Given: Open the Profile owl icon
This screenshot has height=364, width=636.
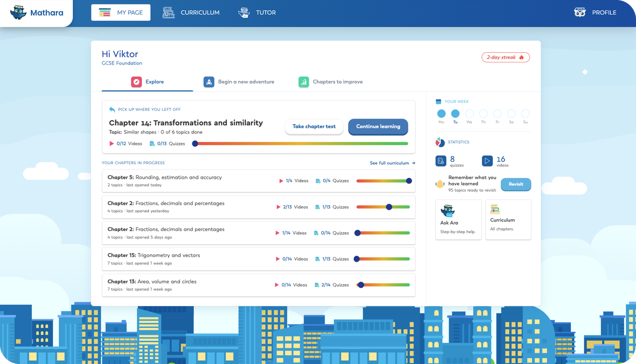Looking at the screenshot, I should point(579,12).
